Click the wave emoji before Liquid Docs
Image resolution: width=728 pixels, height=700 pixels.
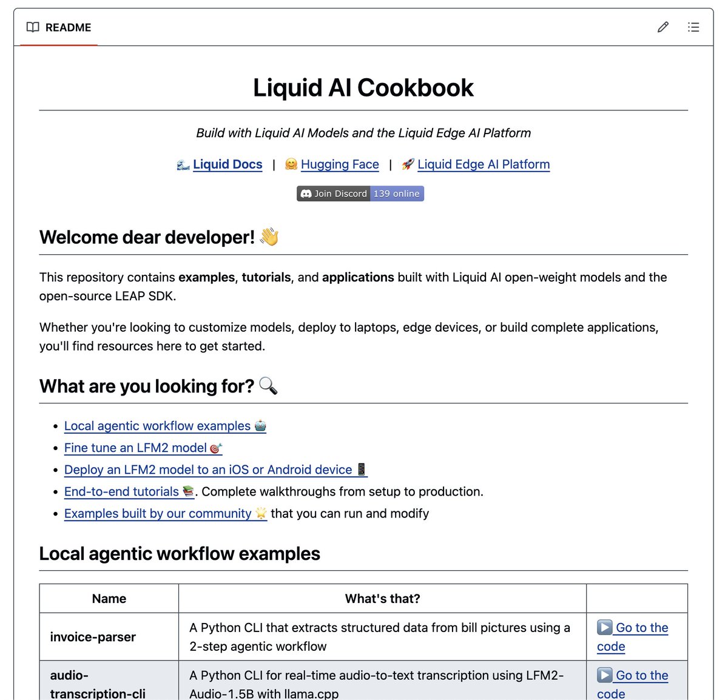183,164
